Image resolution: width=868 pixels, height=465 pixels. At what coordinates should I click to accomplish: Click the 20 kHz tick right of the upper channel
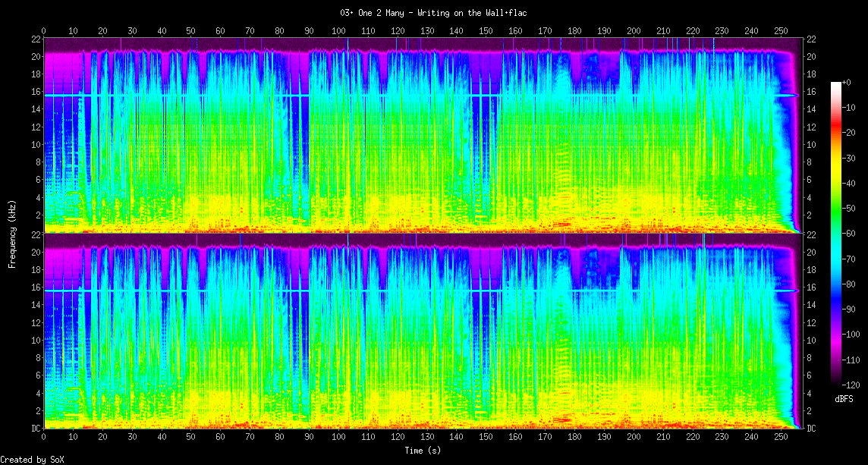[x=811, y=57]
